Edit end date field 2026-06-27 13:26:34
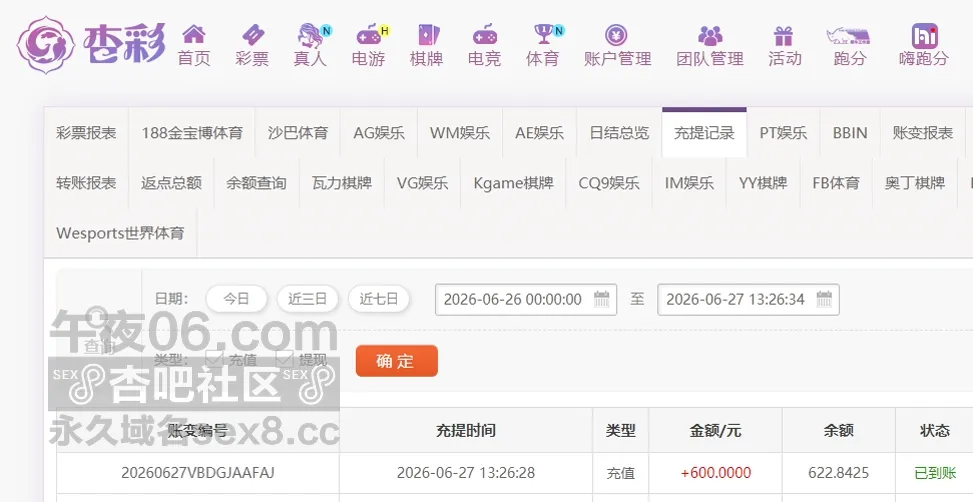The image size is (973, 502). 748,299
